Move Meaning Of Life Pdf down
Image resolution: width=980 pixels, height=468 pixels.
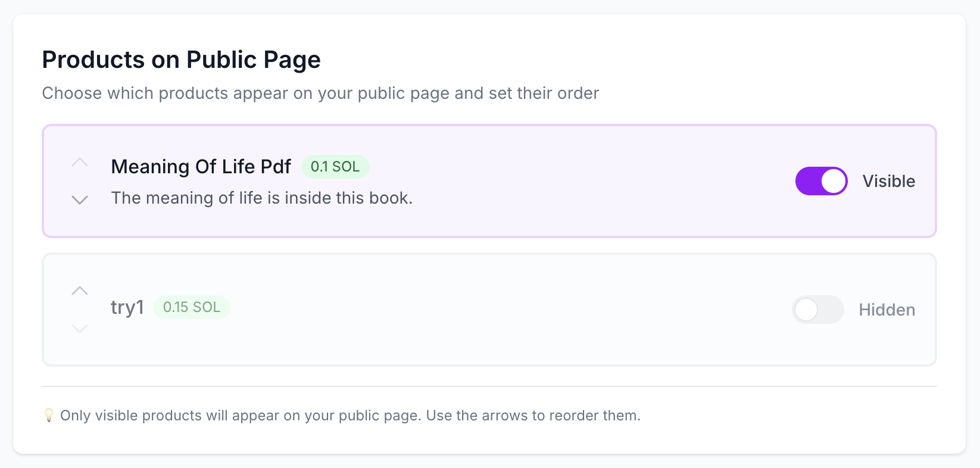(x=80, y=200)
